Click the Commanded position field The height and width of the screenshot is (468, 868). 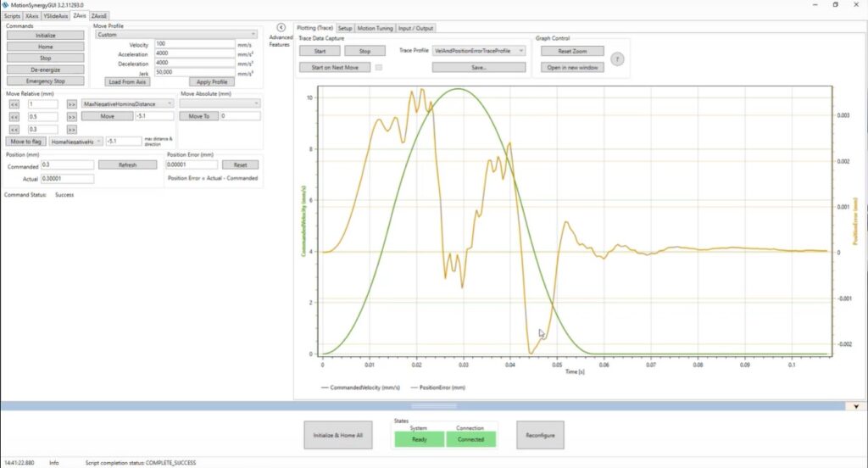click(68, 165)
